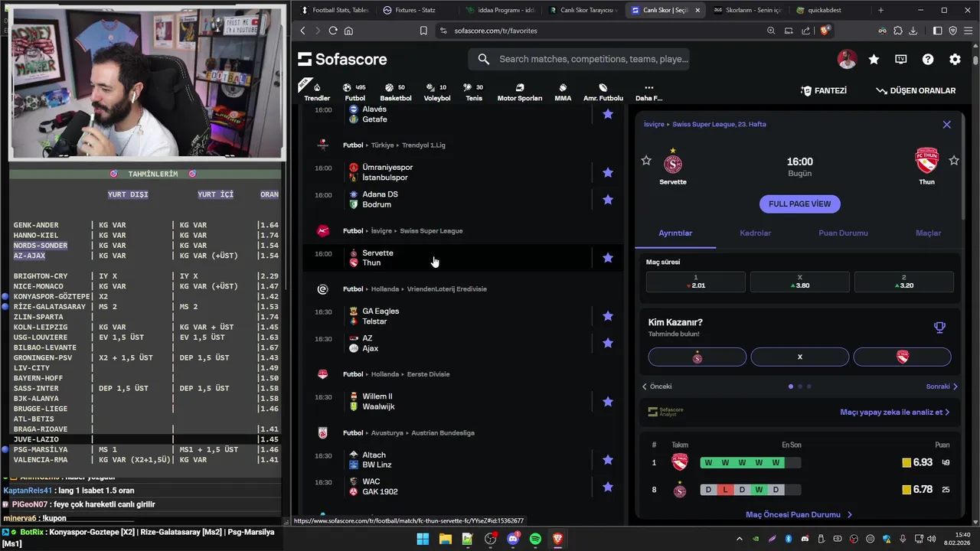
Task: Open the VriendenLoterij Eredivisie league header
Action: (x=447, y=289)
